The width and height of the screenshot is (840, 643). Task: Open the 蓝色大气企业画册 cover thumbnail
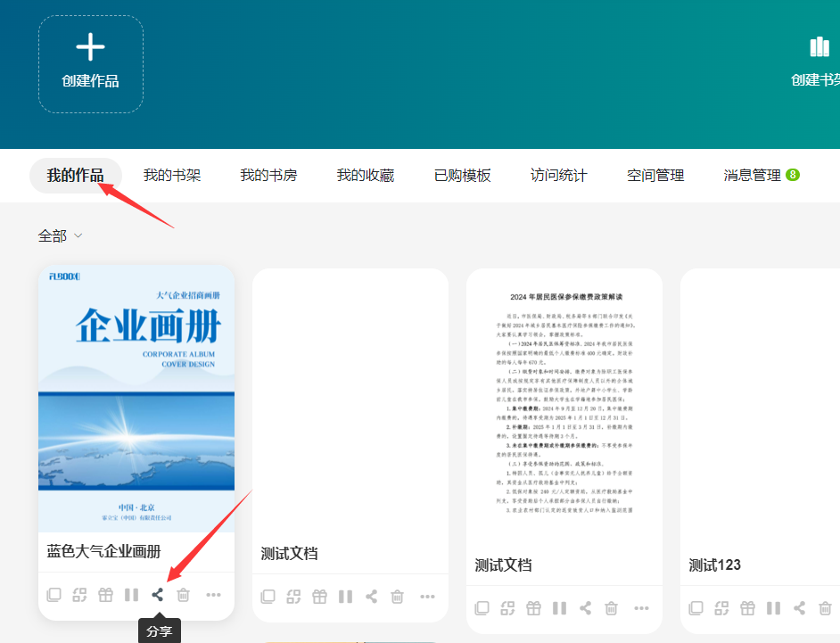(136, 399)
